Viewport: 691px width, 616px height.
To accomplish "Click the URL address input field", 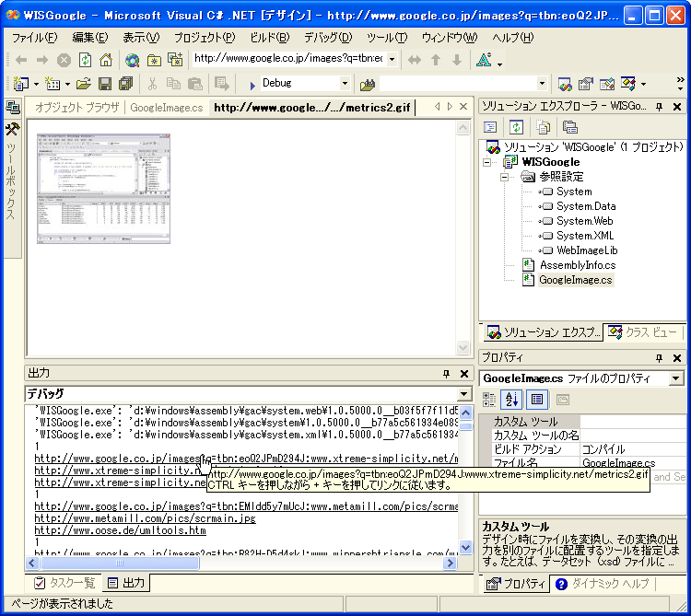I will [x=288, y=59].
